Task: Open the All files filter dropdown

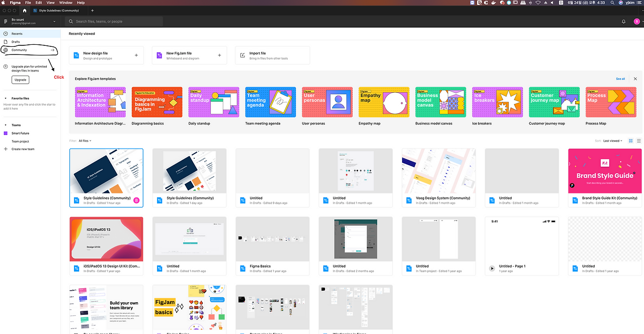Action: [85, 141]
